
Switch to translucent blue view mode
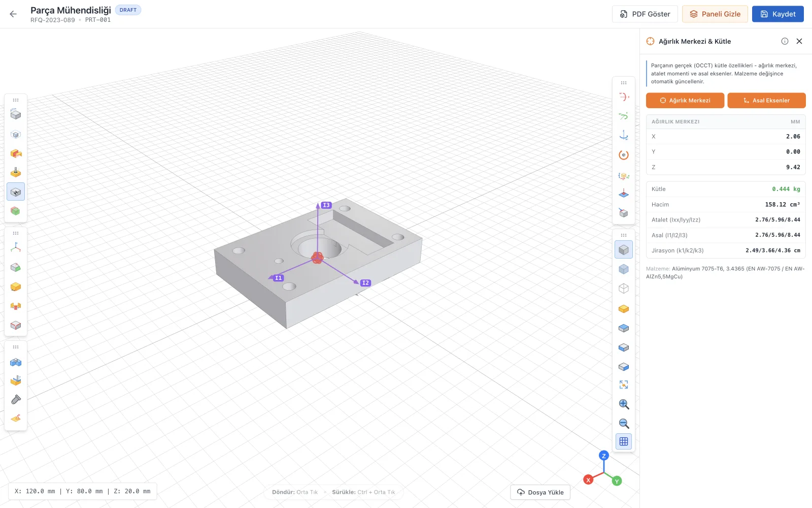pos(624,269)
